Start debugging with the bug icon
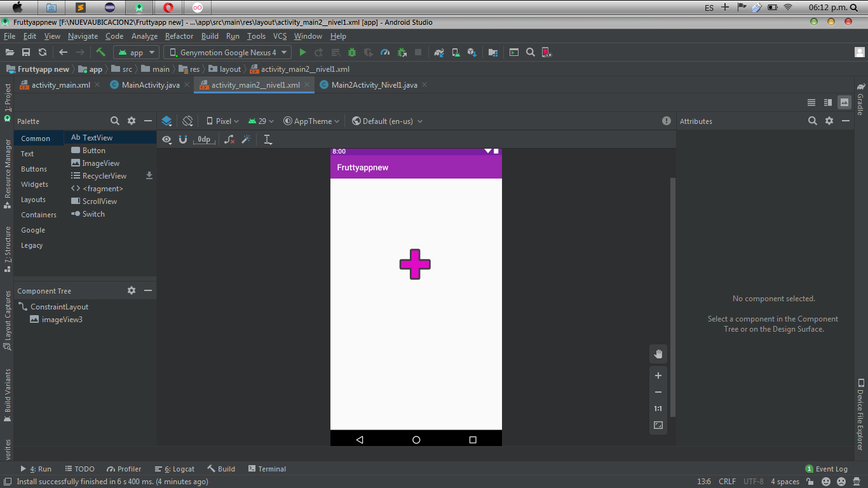Viewport: 868px width, 488px height. pyautogui.click(x=352, y=53)
